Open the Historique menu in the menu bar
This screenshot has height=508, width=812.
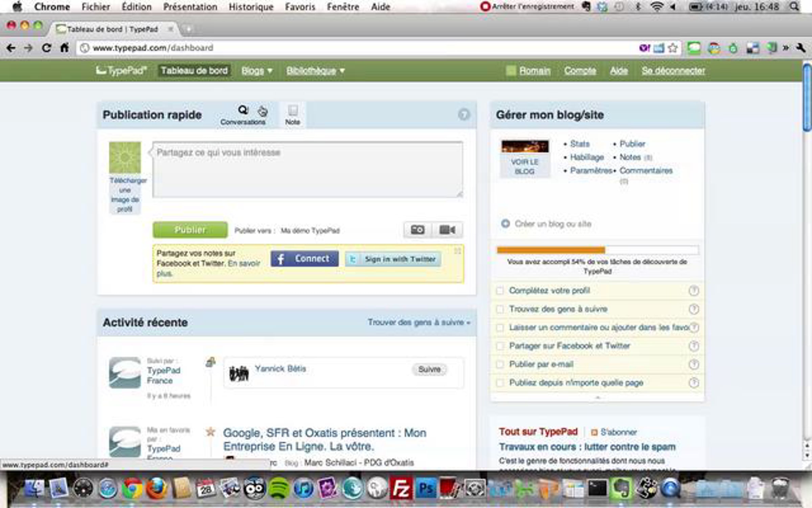tap(251, 7)
